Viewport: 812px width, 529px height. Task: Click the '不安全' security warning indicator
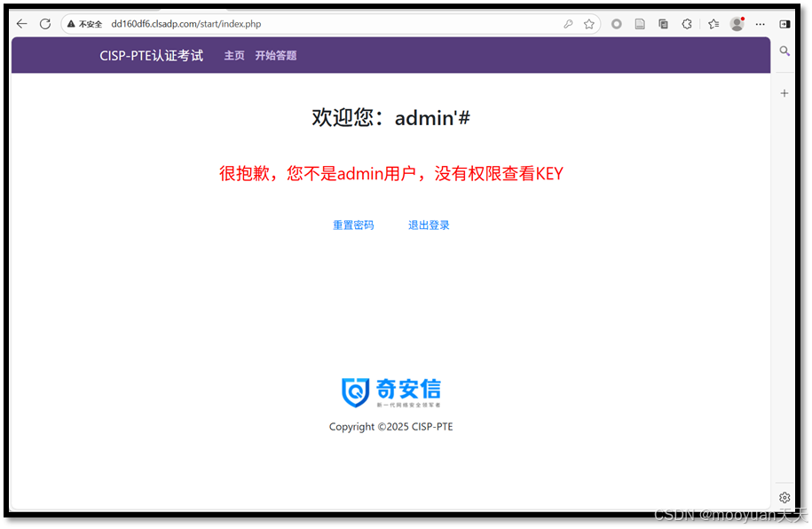coord(85,24)
